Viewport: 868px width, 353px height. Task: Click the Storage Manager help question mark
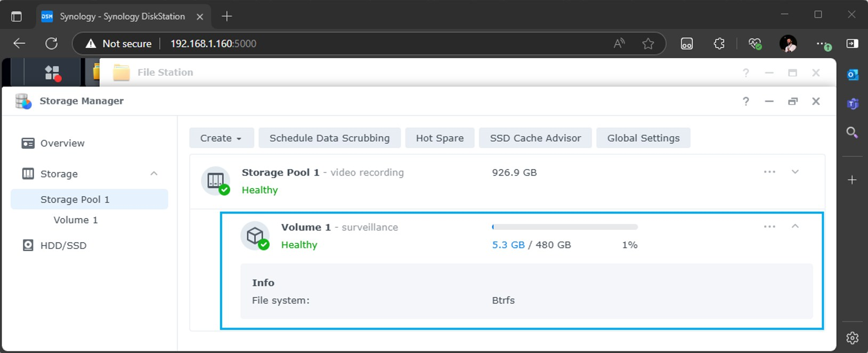pos(745,101)
